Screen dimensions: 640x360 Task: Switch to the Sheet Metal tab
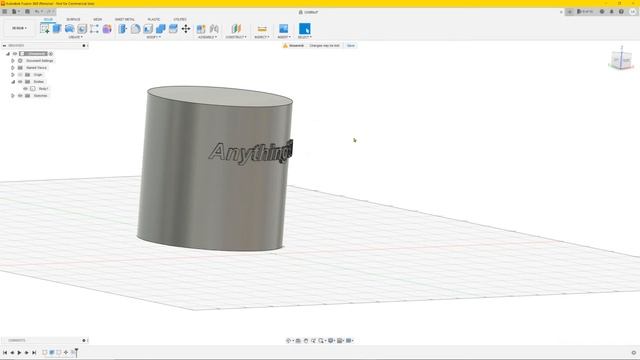pos(124,19)
